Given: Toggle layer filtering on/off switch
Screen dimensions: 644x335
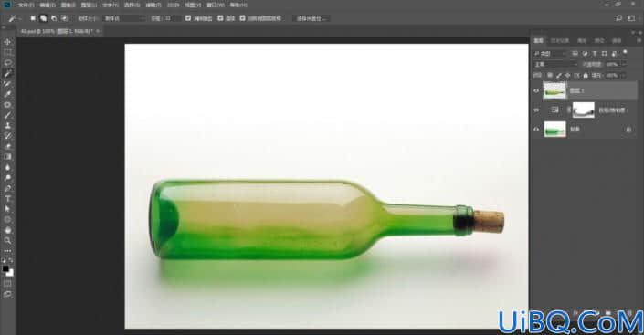Looking at the screenshot, I should pos(625,53).
